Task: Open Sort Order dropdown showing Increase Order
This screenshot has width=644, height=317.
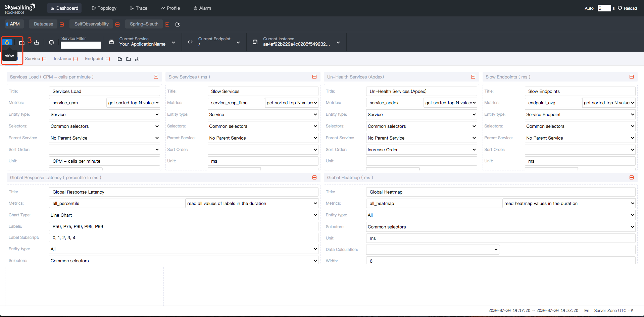Action: 421,150
